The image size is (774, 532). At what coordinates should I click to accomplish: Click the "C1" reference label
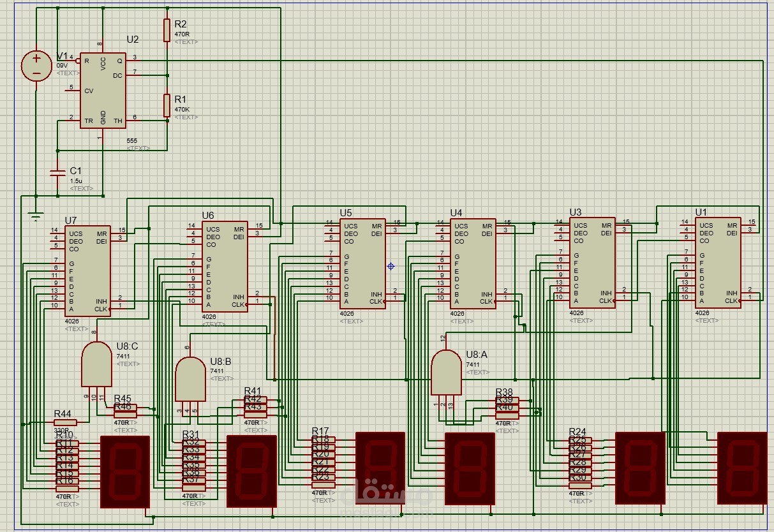pos(75,171)
